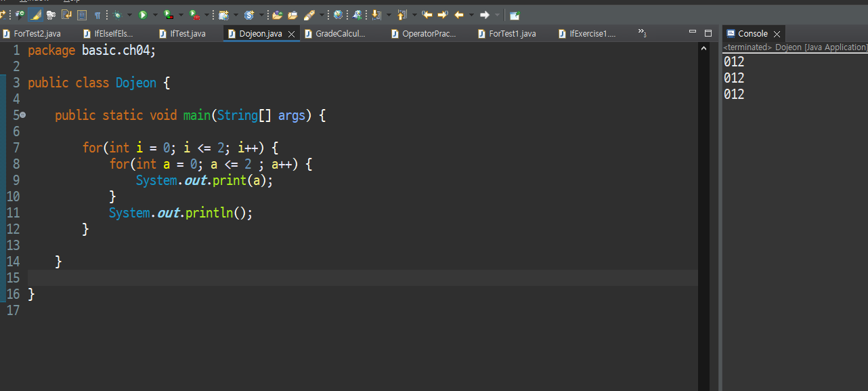This screenshot has height=391, width=868.
Task: Open External Tools dropdown arrow
Action: [x=207, y=15]
